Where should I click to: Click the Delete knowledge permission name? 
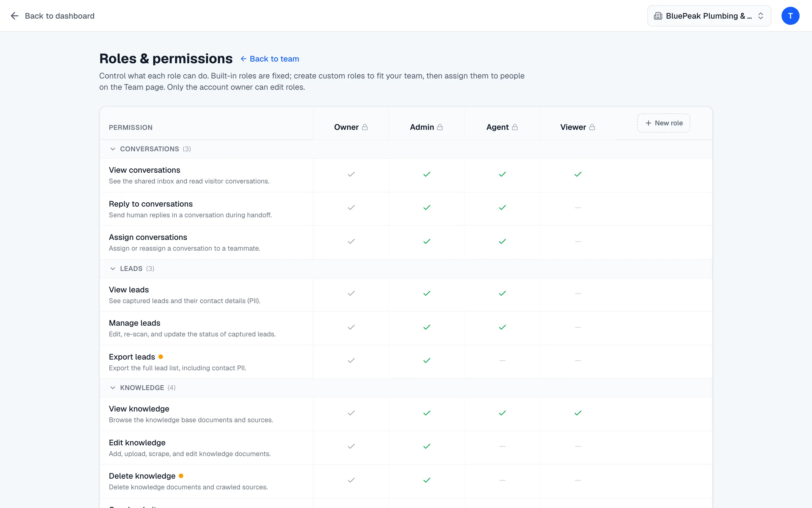(x=142, y=476)
